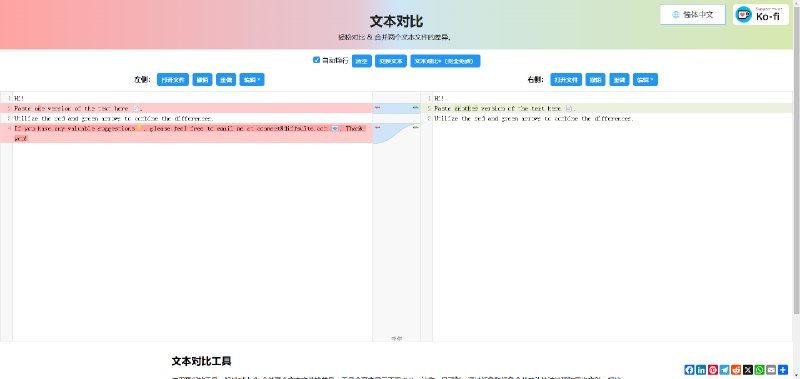Expand the right-side 编辑 dropdown
This screenshot has width=800, height=379.
click(645, 80)
